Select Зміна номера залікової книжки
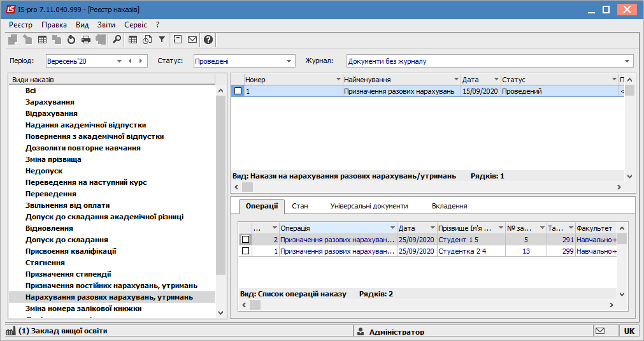Screen dimensions: 644x341 pos(83,308)
